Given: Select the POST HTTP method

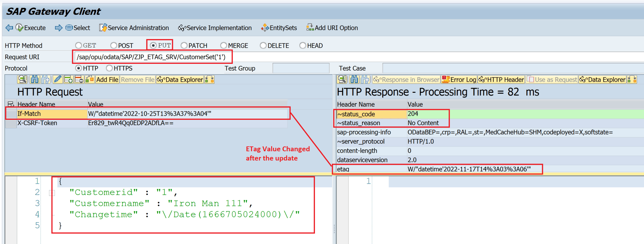Looking at the screenshot, I should 114,46.
